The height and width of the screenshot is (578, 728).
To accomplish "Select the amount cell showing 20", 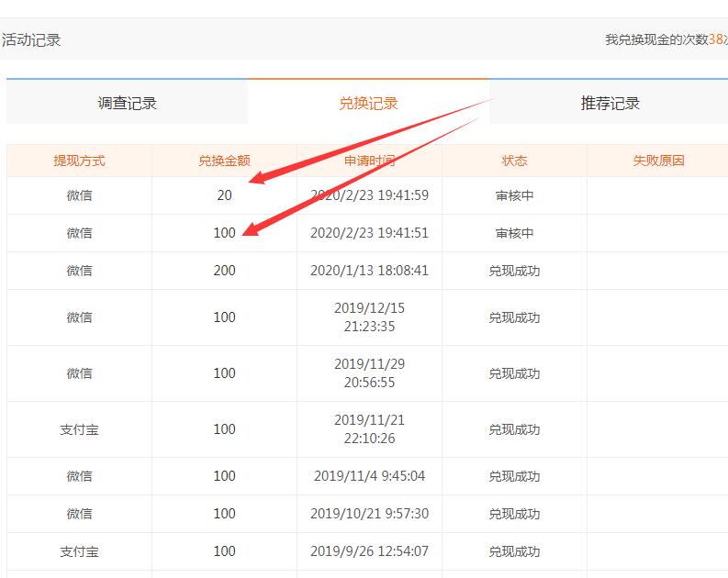I will tap(224, 195).
